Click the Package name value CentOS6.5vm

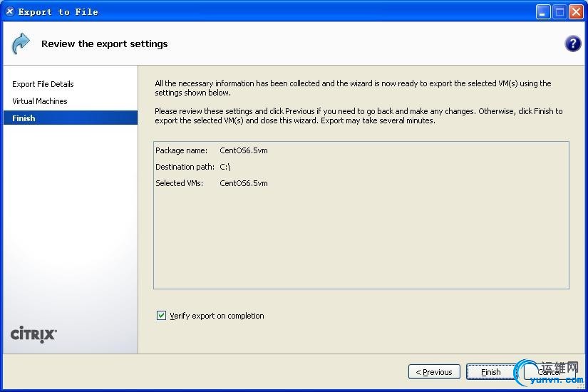(244, 150)
